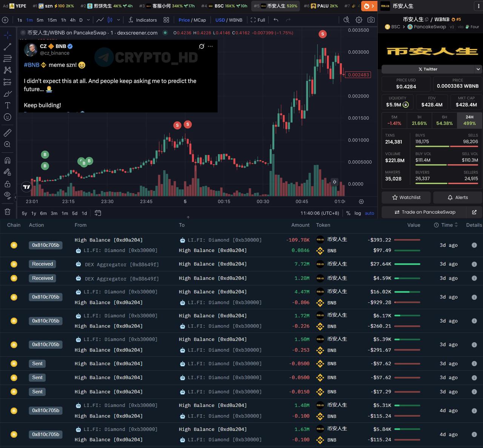Open the token options three-dot menu
483x448 pixels.
click(478, 6)
